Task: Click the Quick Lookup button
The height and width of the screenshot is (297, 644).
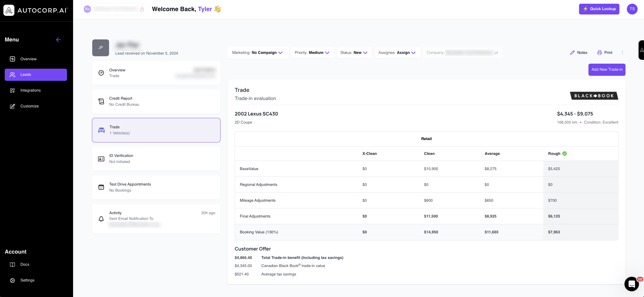Action: click(x=599, y=9)
